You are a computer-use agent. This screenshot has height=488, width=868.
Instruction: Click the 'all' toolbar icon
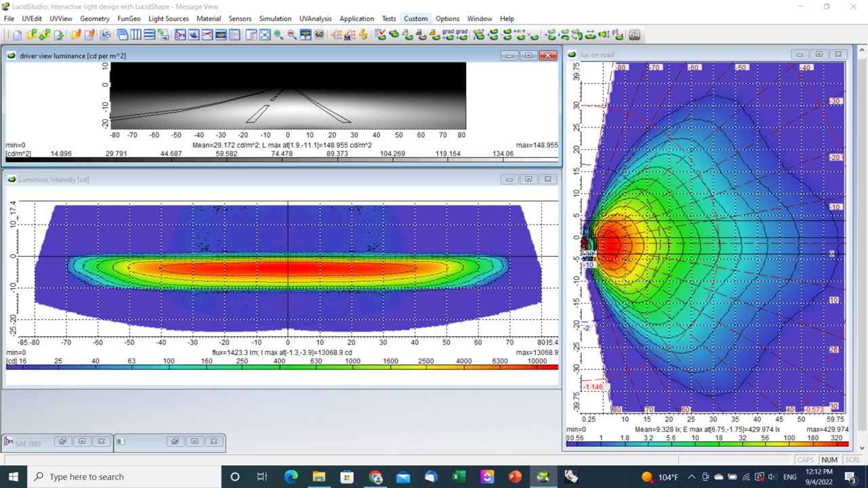tap(616, 35)
